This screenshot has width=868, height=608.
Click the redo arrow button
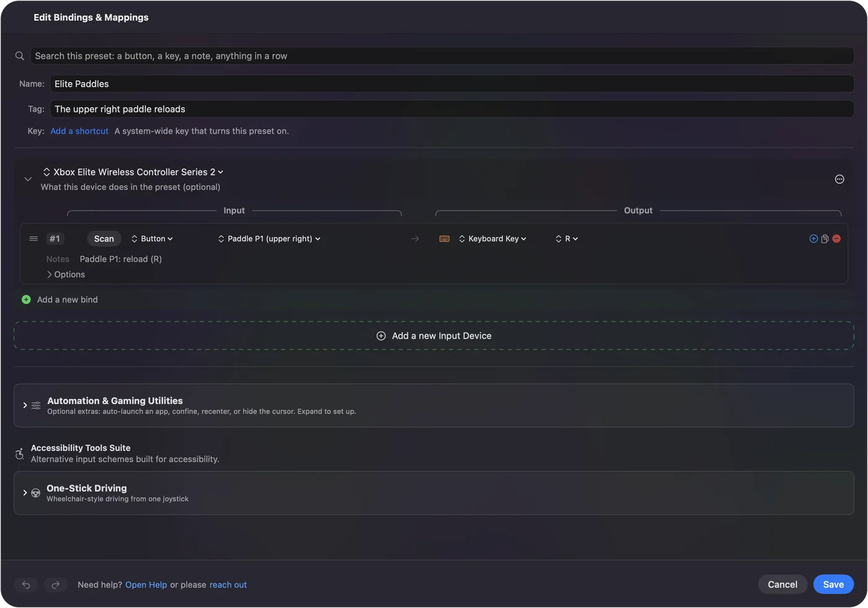point(55,584)
